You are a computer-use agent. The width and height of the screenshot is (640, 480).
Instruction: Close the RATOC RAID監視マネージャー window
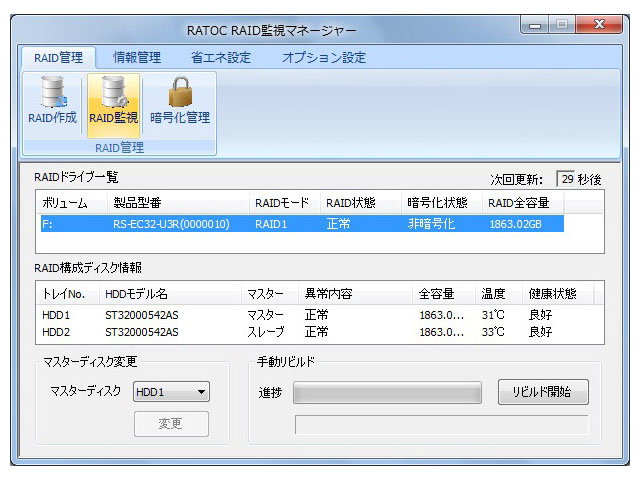pyautogui.click(x=599, y=25)
